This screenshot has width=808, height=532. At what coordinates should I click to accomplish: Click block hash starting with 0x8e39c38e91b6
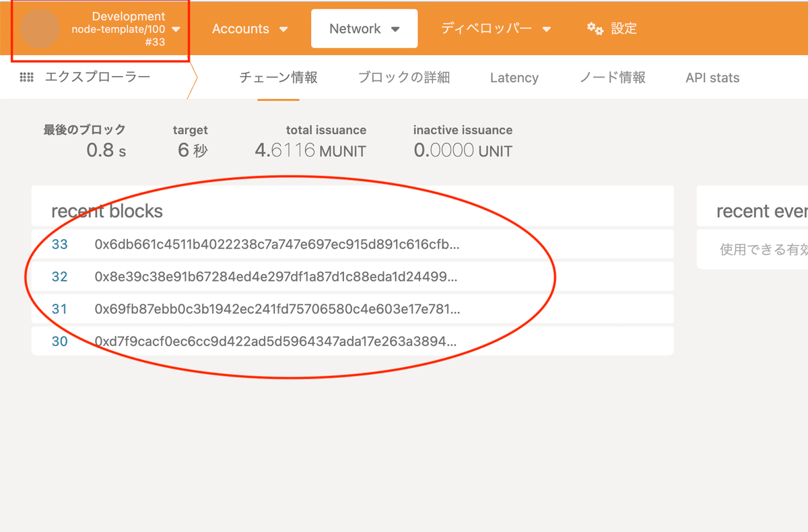[x=276, y=277]
